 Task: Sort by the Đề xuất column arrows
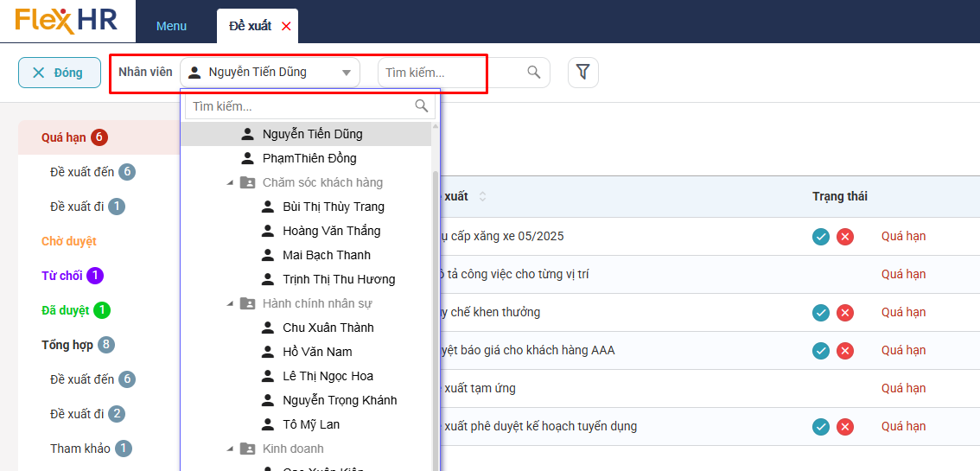[x=482, y=197]
